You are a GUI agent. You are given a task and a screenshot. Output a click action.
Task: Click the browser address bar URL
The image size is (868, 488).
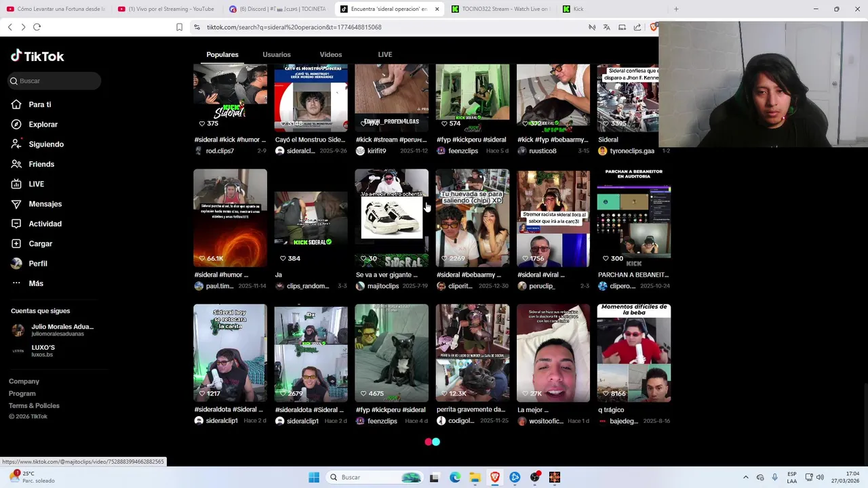294,27
